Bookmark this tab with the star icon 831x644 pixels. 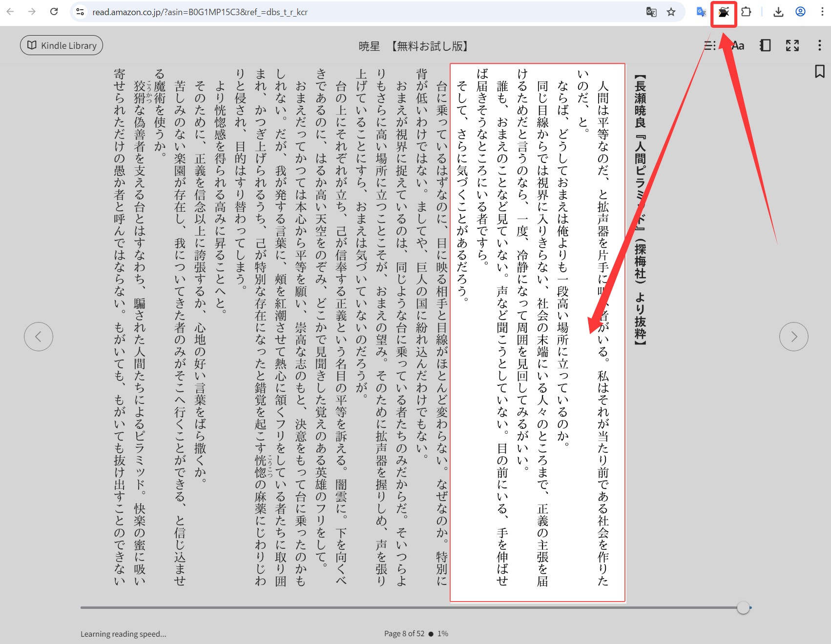click(x=671, y=12)
